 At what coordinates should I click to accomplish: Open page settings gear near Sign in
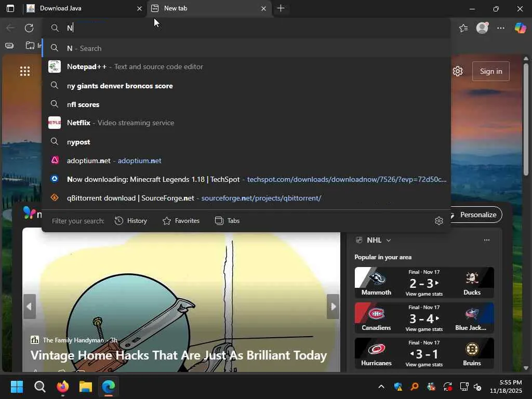pos(458,71)
